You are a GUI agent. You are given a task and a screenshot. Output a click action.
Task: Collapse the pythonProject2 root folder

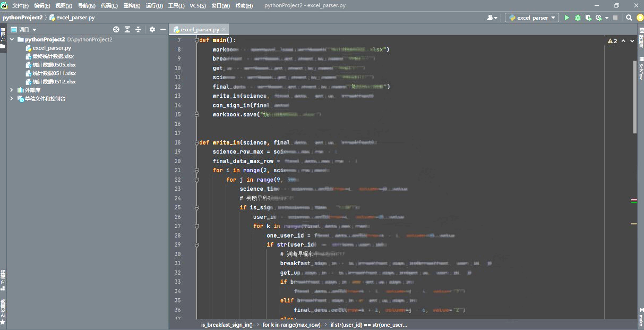point(12,39)
